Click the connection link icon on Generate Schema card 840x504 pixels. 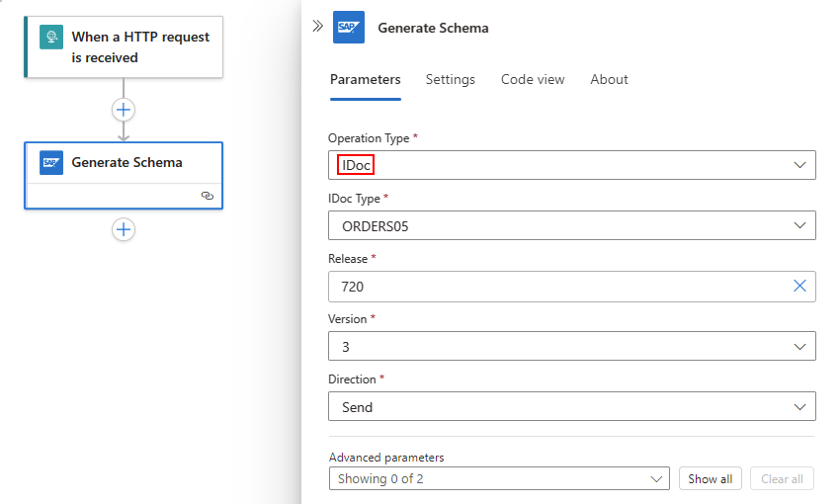(207, 196)
